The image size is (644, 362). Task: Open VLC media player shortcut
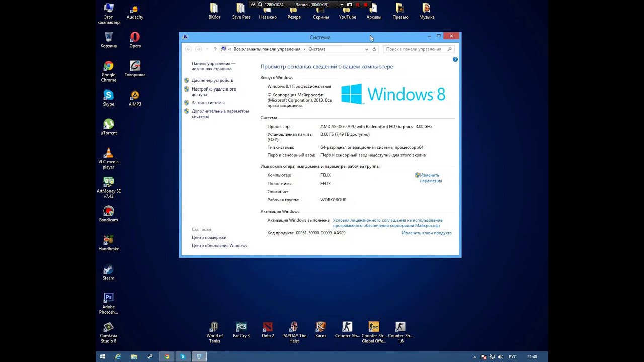coord(108,158)
